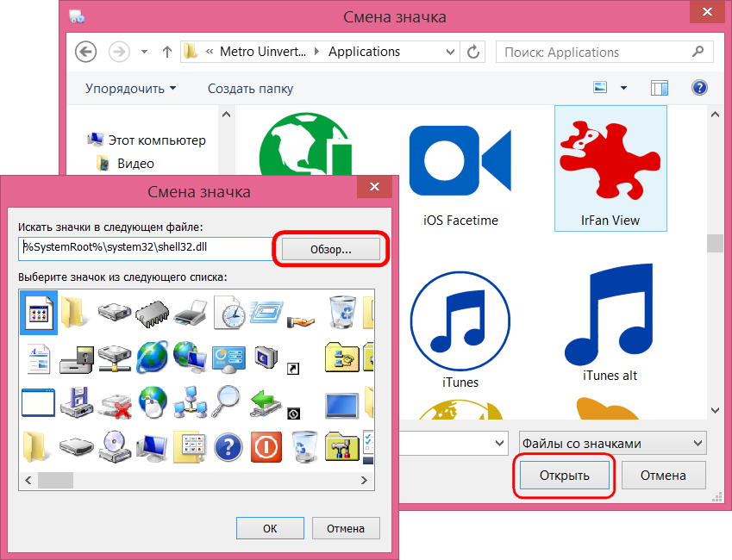Pick the full recycle bin icon
This screenshot has width=732, height=560.
pos(341,312)
